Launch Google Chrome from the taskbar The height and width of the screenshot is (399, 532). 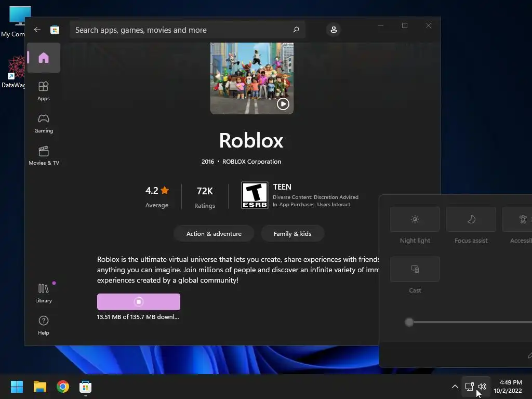point(63,387)
